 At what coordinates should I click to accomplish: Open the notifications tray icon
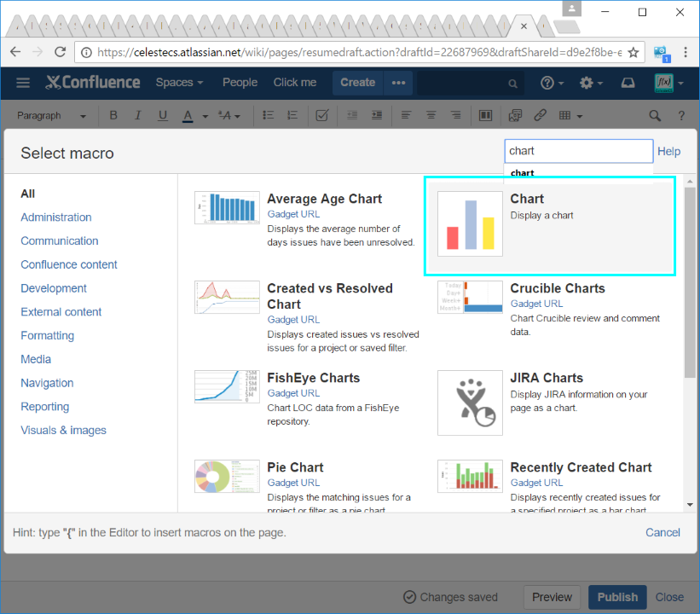click(x=628, y=83)
